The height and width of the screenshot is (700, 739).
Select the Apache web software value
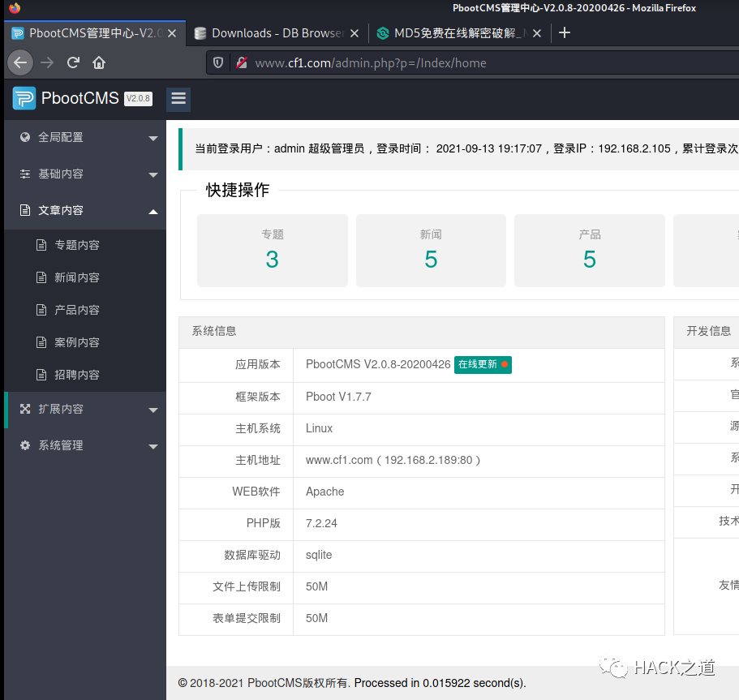(324, 492)
